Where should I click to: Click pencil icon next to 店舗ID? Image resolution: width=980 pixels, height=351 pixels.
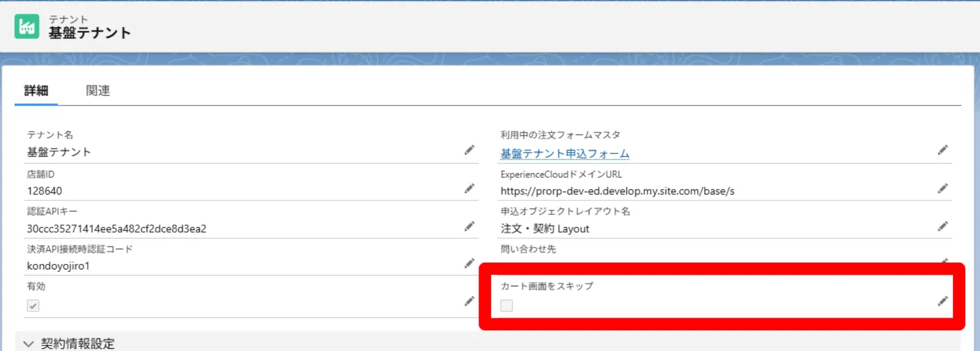[x=469, y=189]
